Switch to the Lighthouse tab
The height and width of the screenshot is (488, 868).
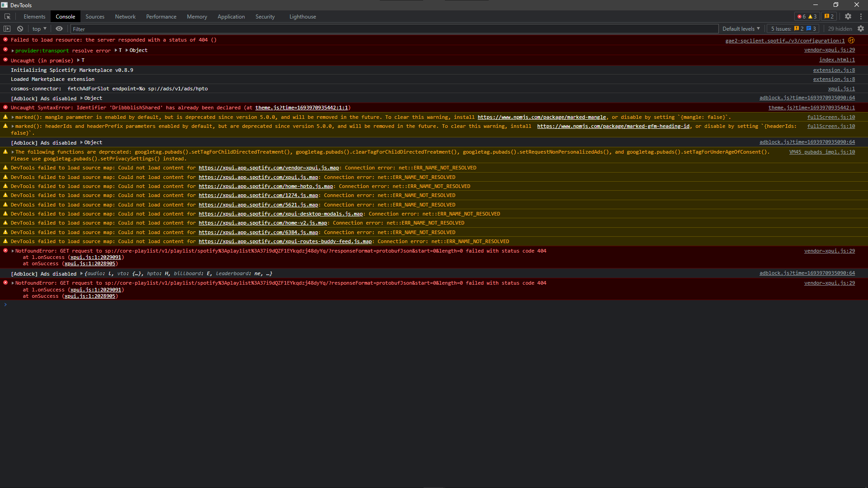302,17
